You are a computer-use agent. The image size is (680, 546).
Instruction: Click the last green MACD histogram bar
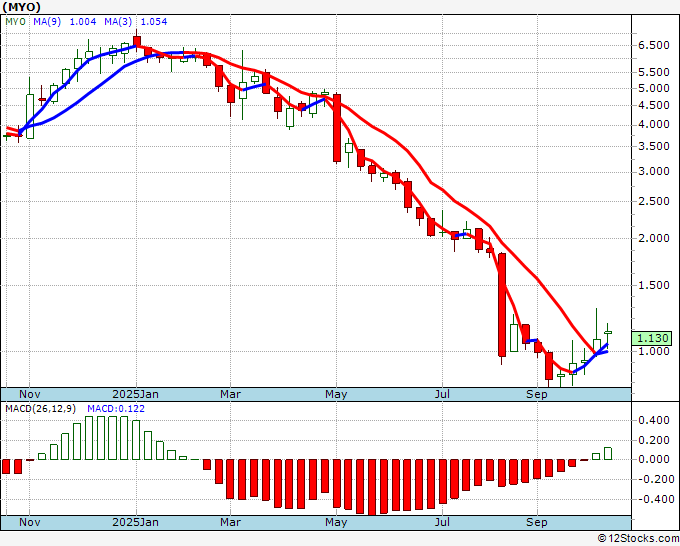coord(608,454)
